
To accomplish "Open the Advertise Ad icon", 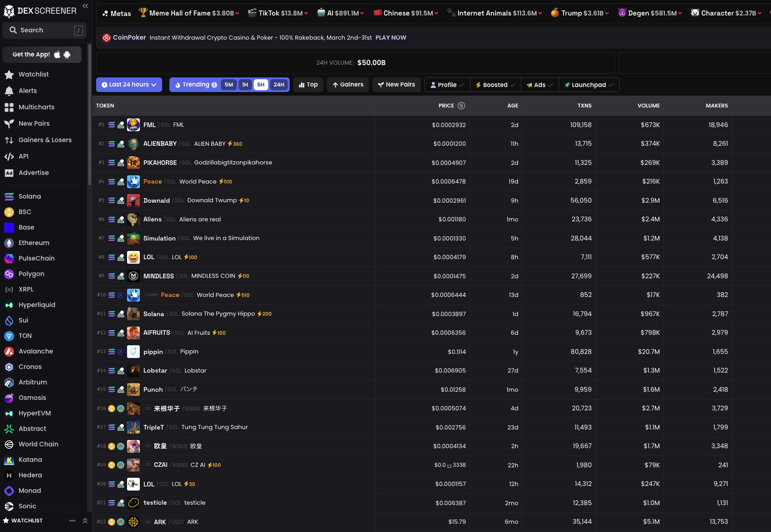I will (9, 173).
